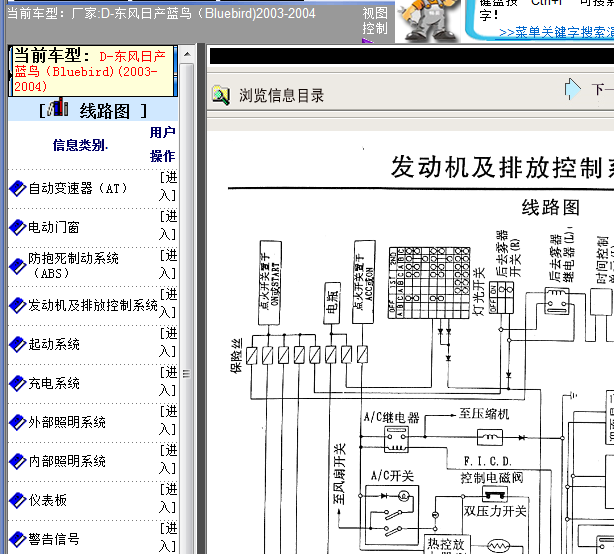Click the 菜单关键字搜索 link
The width and height of the screenshot is (614, 554).
click(x=556, y=32)
